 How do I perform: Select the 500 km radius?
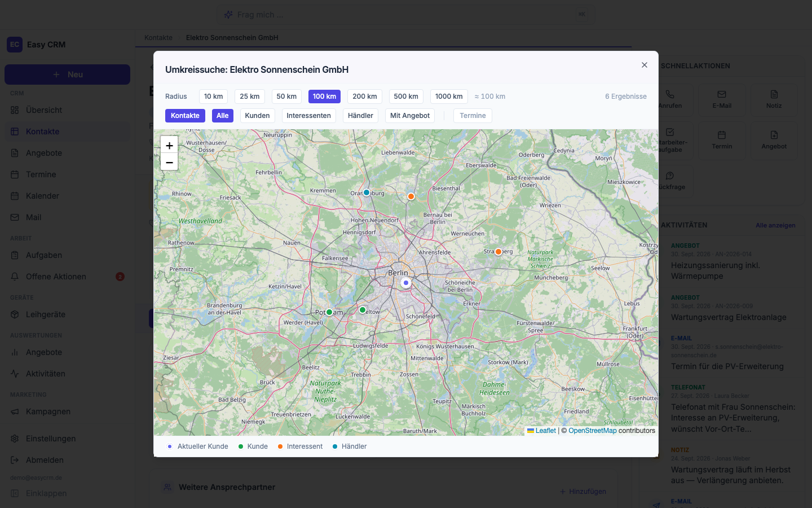(406, 97)
